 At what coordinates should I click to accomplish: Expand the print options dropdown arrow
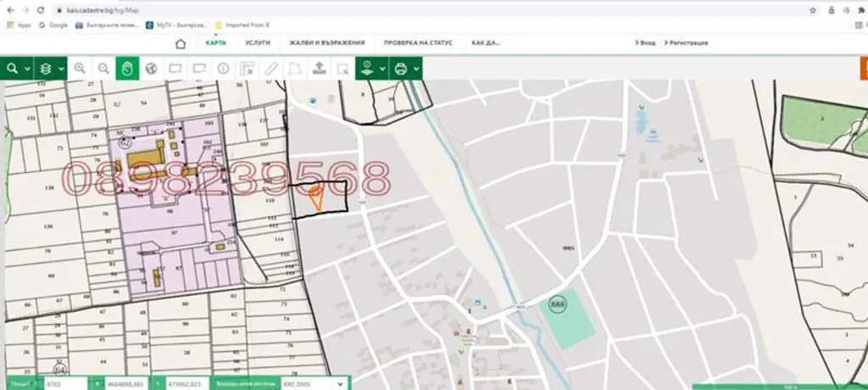(416, 69)
